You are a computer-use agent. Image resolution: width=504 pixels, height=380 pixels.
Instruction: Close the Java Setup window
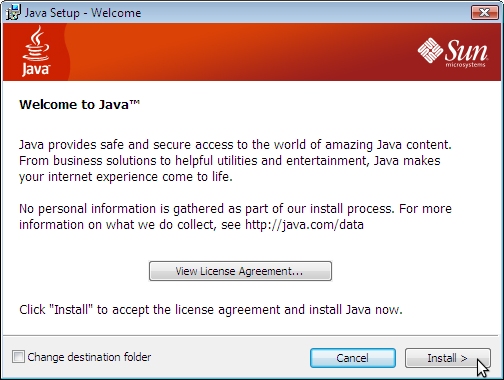(x=484, y=13)
